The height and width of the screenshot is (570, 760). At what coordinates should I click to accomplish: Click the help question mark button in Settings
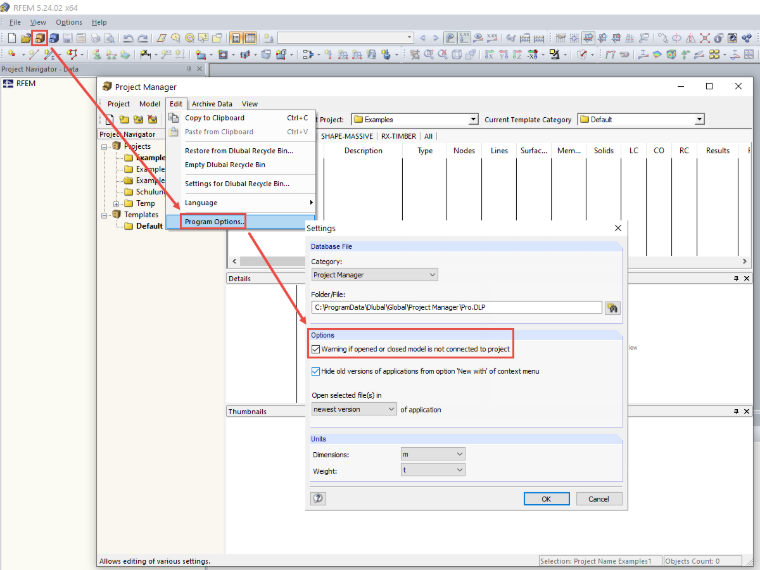pos(318,498)
